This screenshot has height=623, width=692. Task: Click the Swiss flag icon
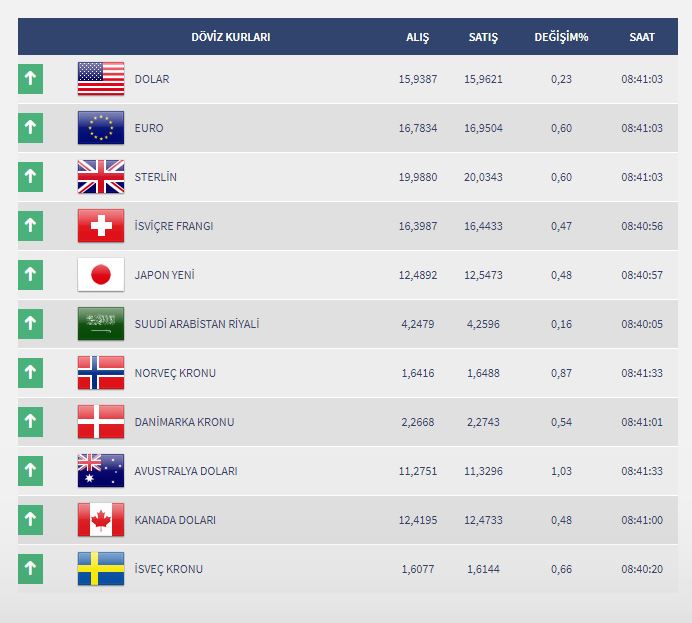click(x=101, y=226)
